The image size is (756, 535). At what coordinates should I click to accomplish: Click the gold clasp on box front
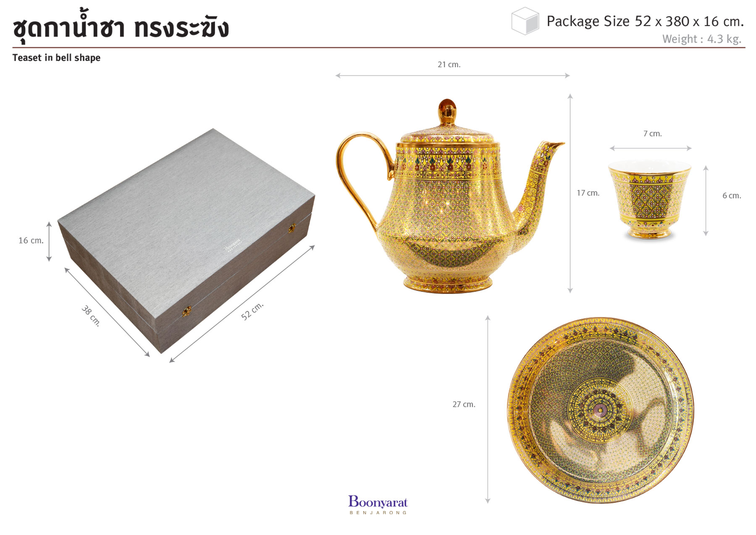pyautogui.click(x=187, y=311)
